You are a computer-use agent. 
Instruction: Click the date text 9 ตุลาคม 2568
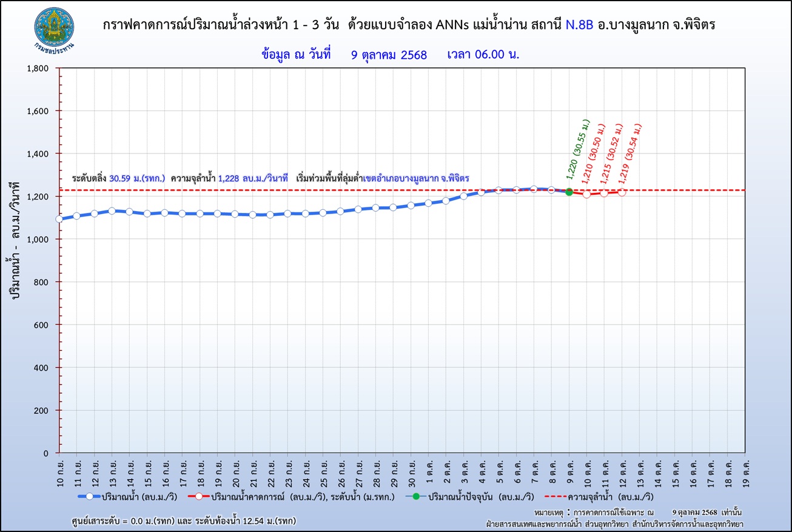click(x=389, y=55)
